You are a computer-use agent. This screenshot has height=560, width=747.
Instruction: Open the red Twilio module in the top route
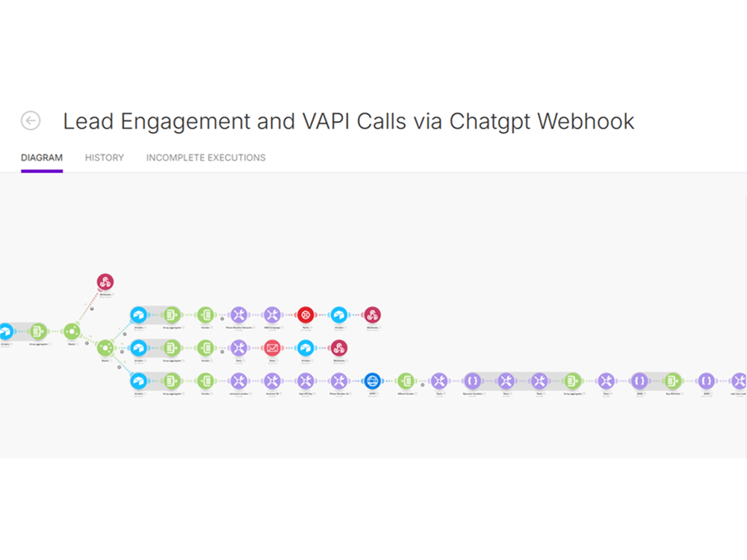tap(306, 315)
